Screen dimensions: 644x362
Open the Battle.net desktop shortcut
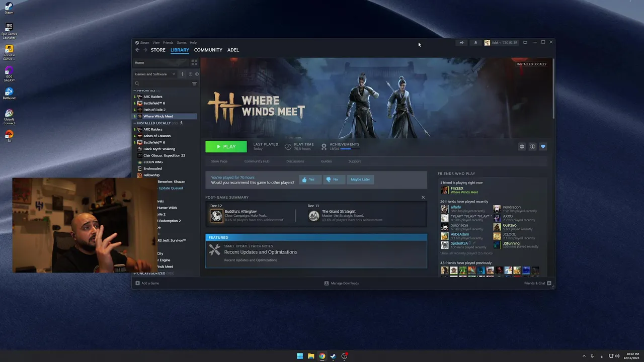pos(9,95)
